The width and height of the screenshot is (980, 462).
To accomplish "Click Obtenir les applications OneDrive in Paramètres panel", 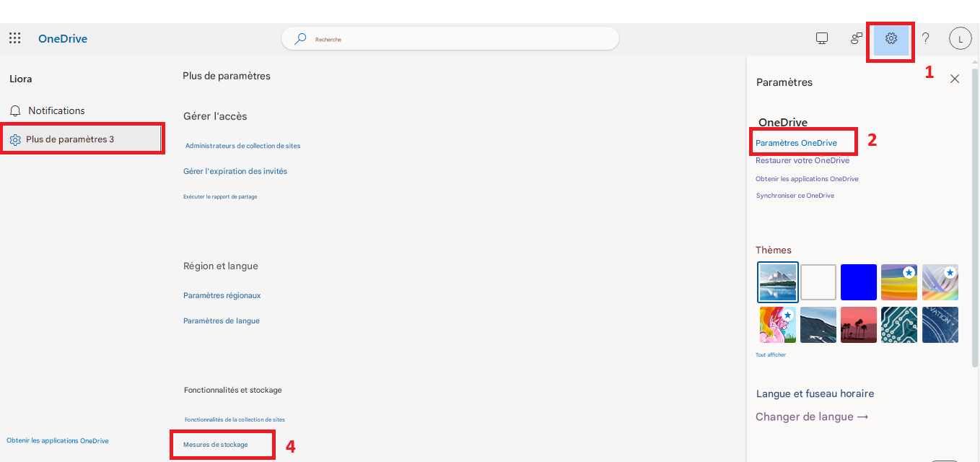I will tap(807, 178).
